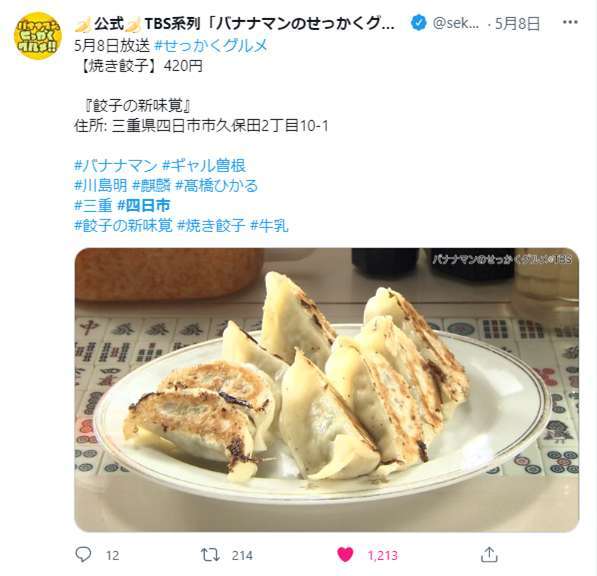Open the #ギャル曽根 hashtag

point(204,166)
